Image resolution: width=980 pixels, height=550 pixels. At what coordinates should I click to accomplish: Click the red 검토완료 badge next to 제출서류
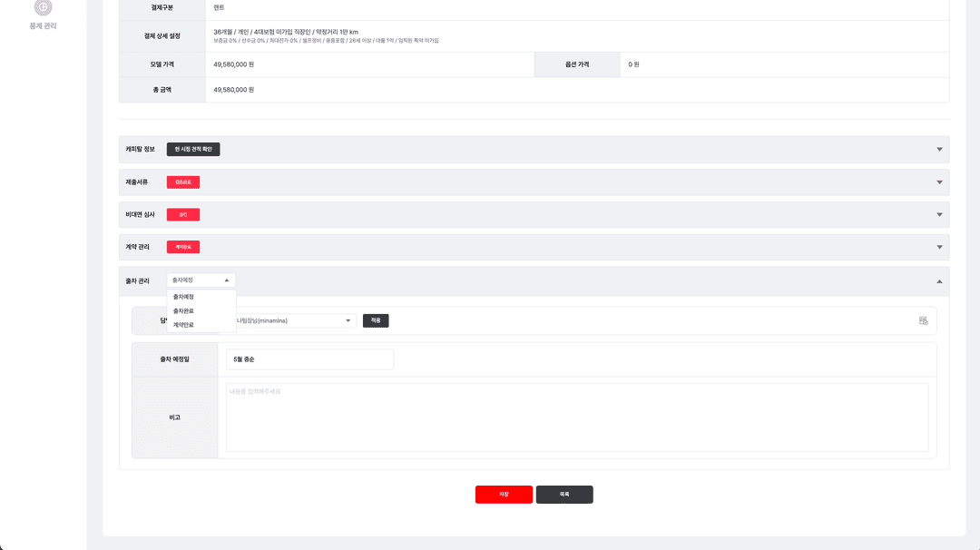pos(182,182)
